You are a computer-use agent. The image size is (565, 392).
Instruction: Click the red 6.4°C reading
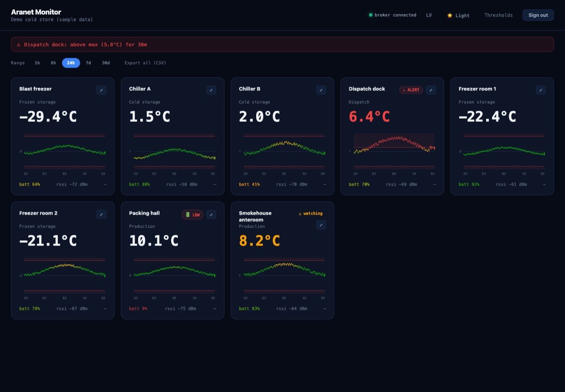click(x=370, y=117)
